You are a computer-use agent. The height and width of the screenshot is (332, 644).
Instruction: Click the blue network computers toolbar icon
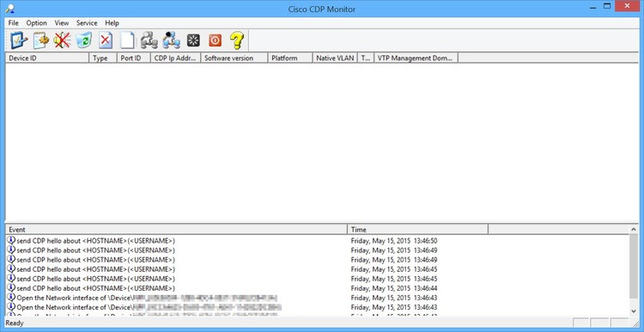pos(171,39)
